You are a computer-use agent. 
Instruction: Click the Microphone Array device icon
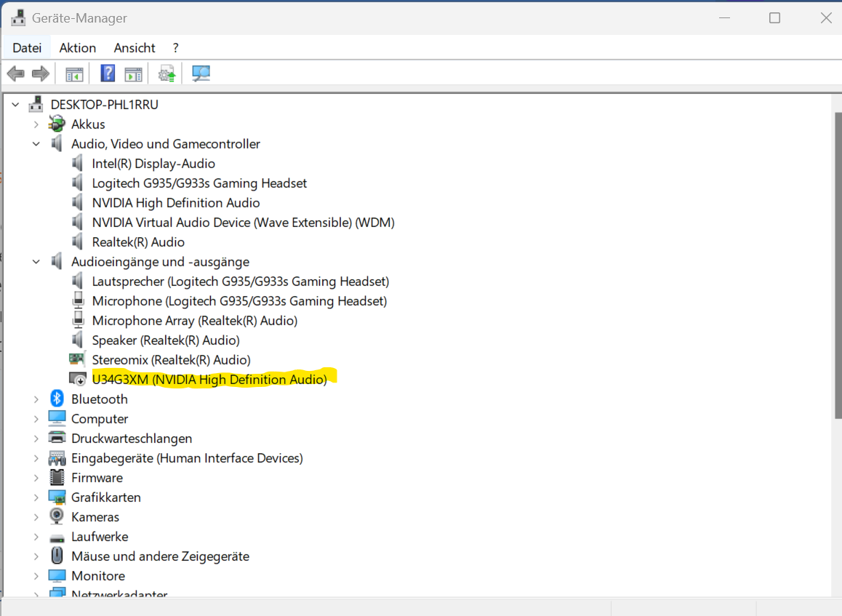pos(79,319)
